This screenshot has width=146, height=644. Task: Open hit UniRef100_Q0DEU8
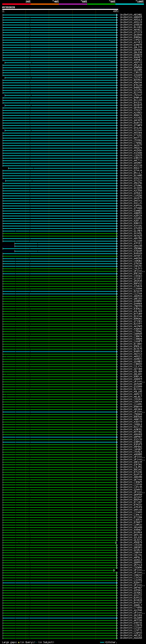[x=131, y=25]
